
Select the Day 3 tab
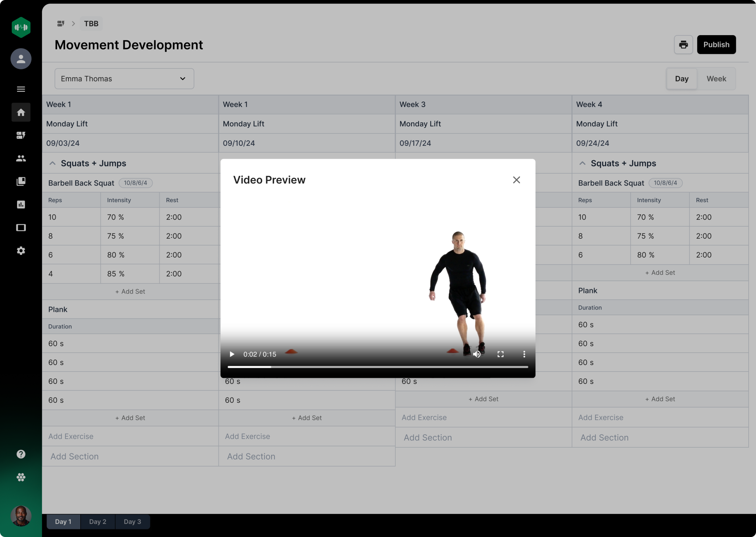pyautogui.click(x=132, y=521)
